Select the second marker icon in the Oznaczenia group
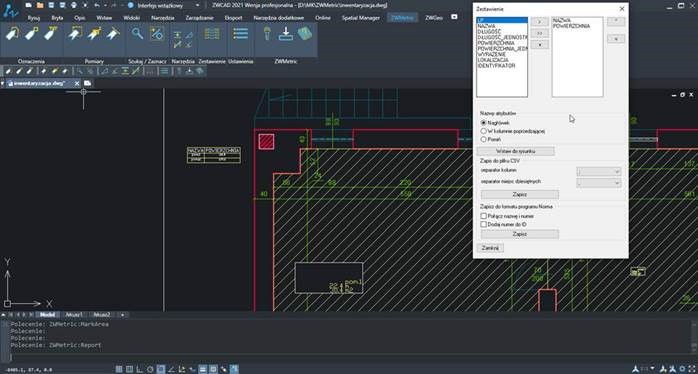This screenshot has height=374, width=698. pyautogui.click(x=32, y=34)
